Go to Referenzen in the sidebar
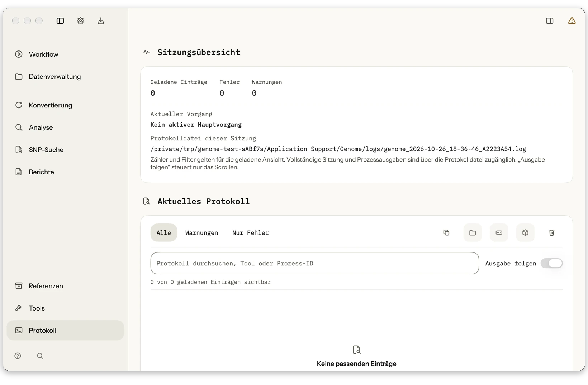 pos(65,286)
